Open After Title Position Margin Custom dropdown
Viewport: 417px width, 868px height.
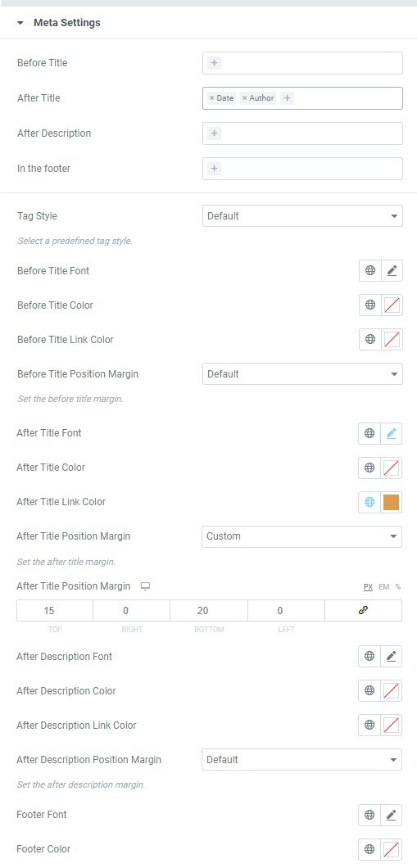click(x=301, y=536)
